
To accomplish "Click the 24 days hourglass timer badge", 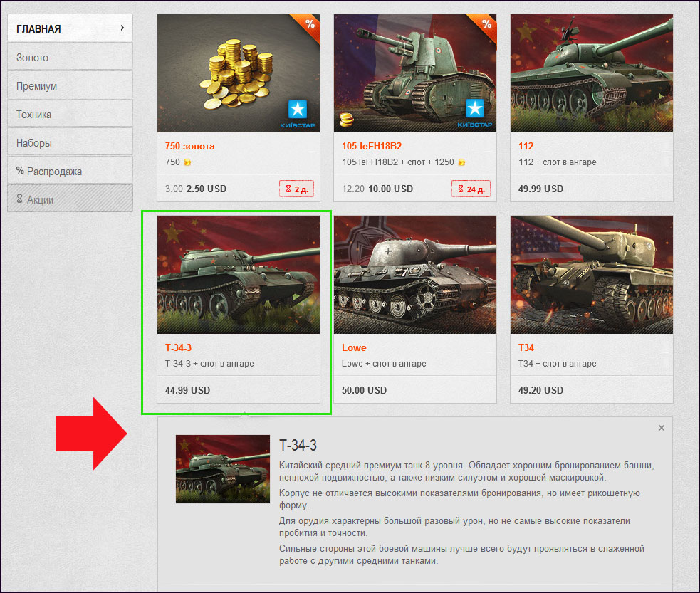I will point(471,189).
